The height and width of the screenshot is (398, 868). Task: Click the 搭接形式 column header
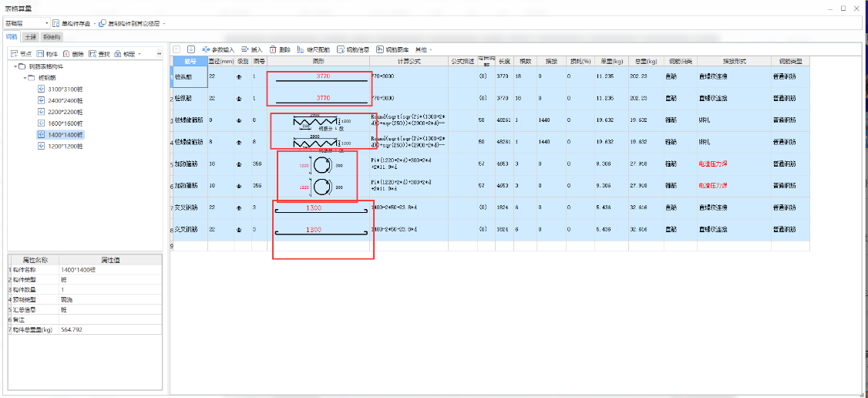pos(734,61)
